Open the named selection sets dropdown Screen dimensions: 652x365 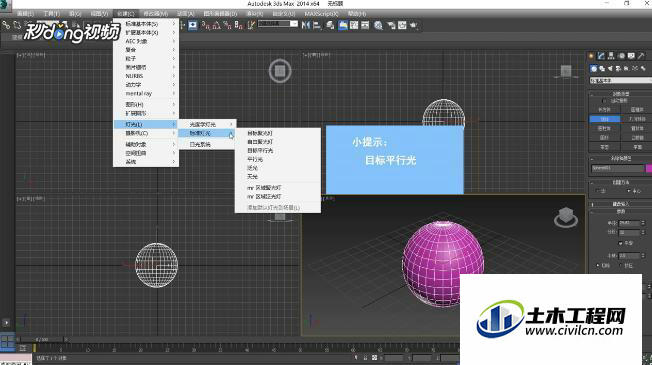[278, 24]
